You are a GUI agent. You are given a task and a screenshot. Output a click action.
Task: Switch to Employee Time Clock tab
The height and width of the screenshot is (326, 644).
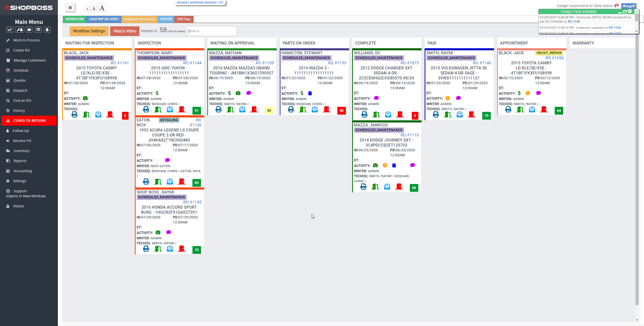click(x=139, y=19)
